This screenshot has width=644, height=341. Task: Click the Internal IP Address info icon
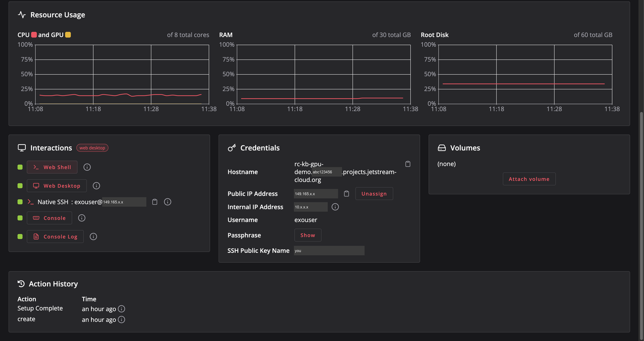coord(335,207)
